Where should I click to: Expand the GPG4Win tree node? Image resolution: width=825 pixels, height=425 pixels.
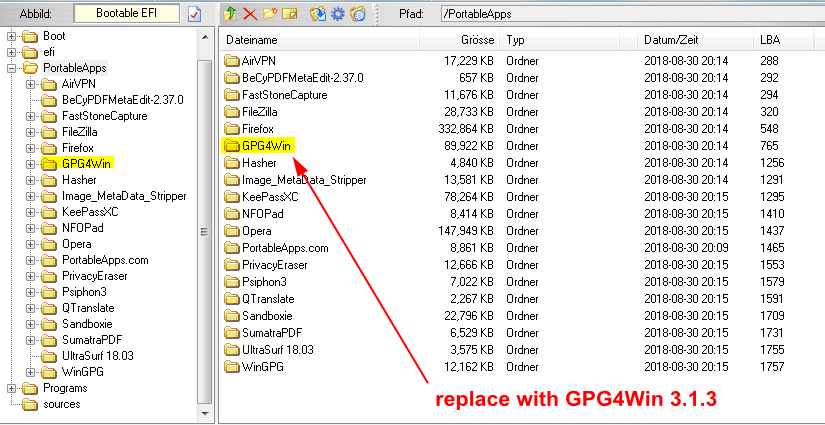[31, 164]
